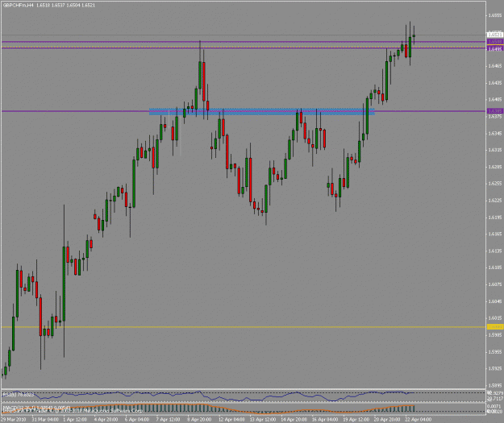Select the GBPCHFm,H4 chart title text

coord(18,5)
